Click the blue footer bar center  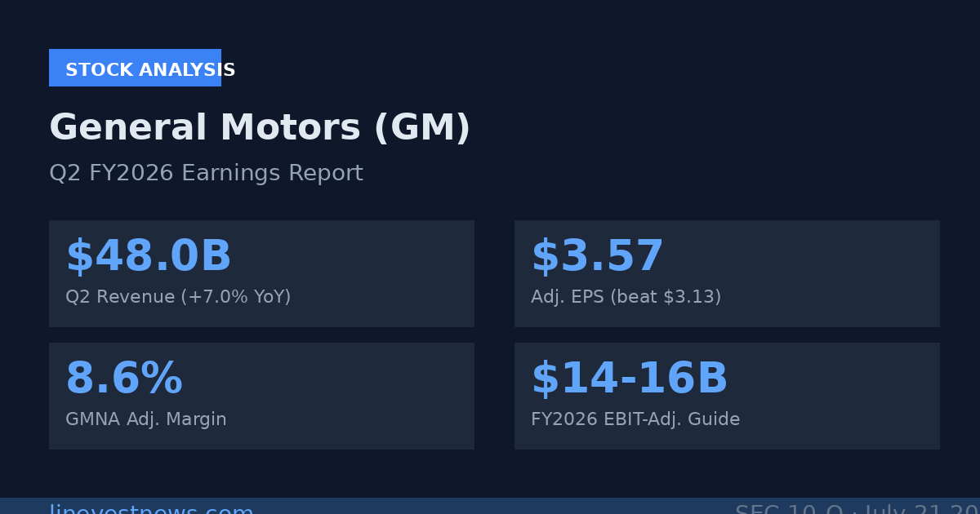pos(490,506)
